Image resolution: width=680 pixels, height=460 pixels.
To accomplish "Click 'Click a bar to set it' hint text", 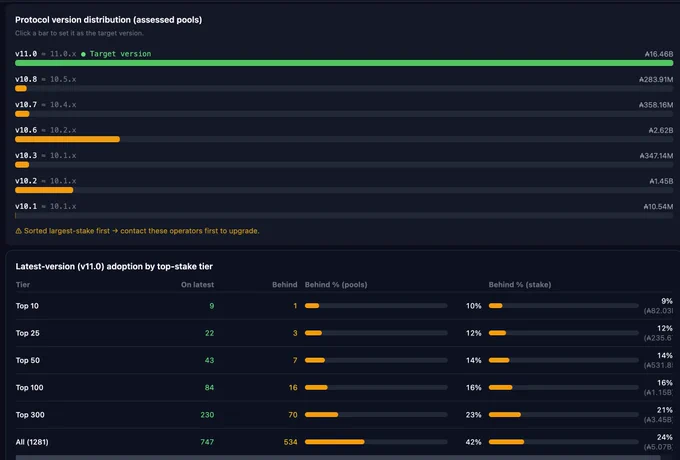I will point(79,33).
